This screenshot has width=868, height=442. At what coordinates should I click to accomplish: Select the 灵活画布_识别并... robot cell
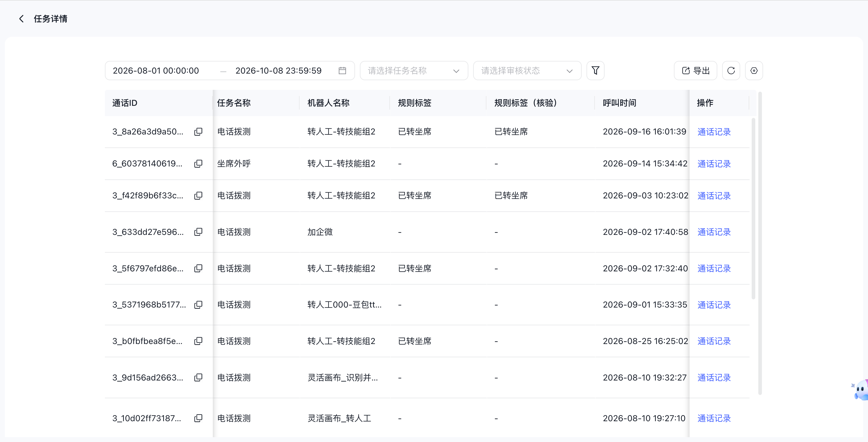(x=342, y=377)
